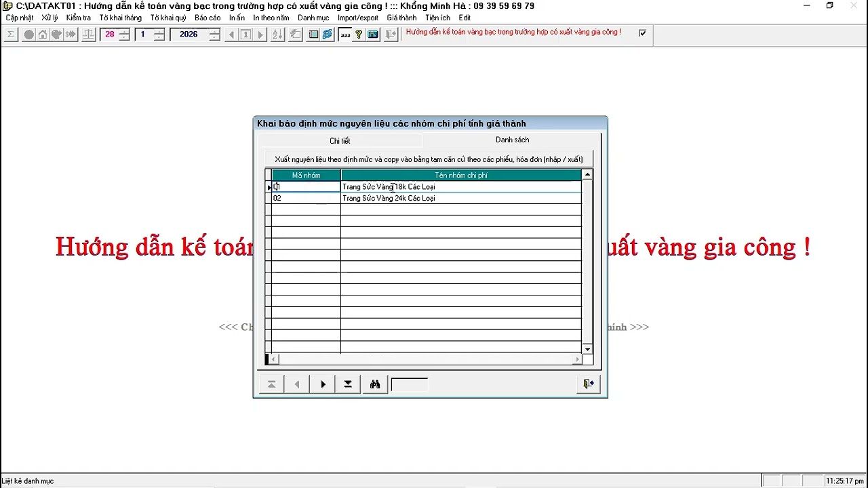Click the Mã nhóm column header
The image size is (868, 488).
307,176
